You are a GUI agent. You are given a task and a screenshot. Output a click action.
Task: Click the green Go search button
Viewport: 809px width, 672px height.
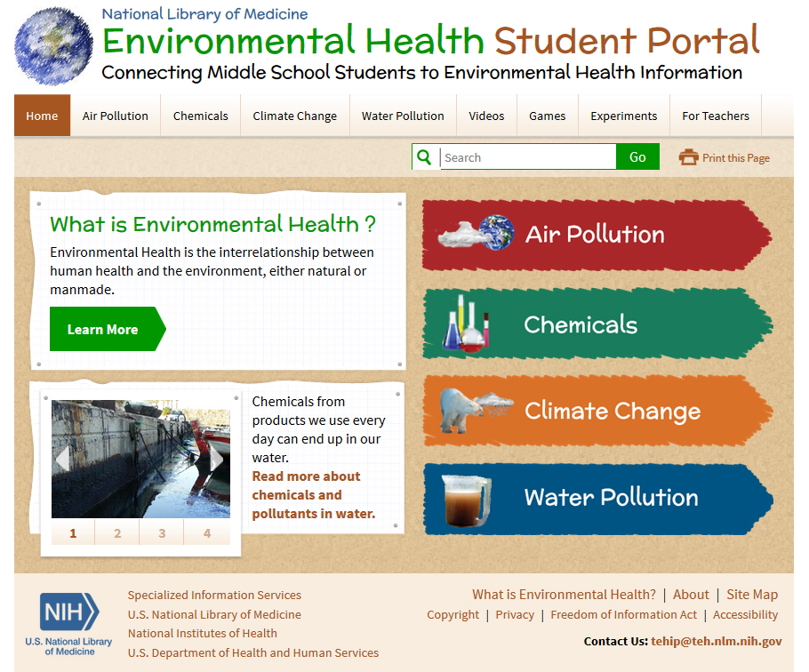(x=637, y=156)
